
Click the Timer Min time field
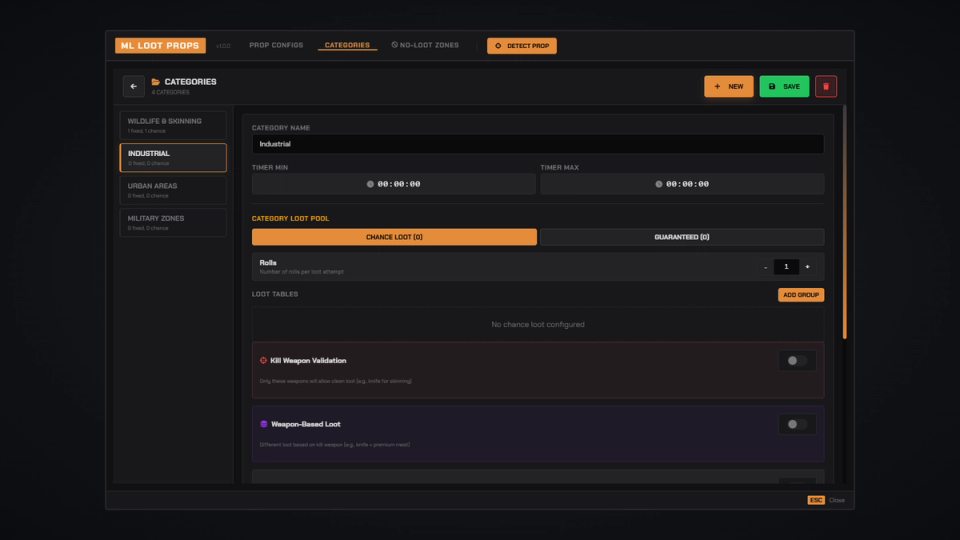(394, 184)
